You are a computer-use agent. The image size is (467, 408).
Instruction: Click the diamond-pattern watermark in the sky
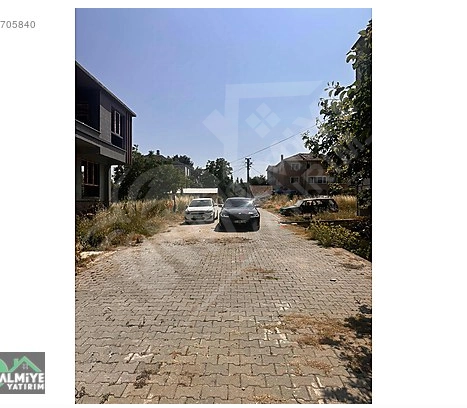(x=263, y=120)
